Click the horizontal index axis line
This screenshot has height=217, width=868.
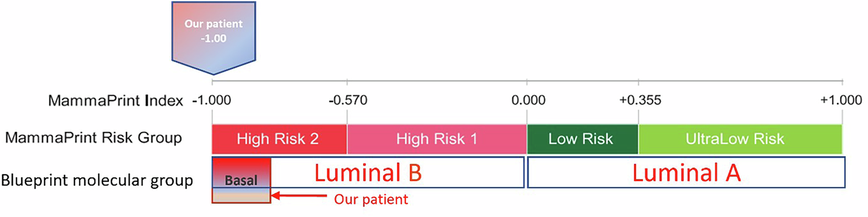(436, 80)
